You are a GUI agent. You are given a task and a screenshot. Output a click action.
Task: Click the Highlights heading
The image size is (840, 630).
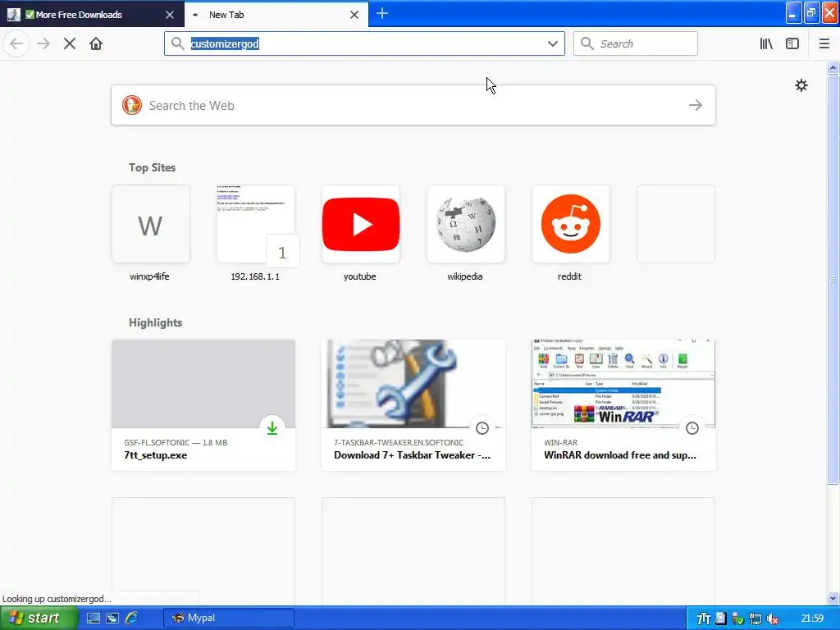coord(155,322)
